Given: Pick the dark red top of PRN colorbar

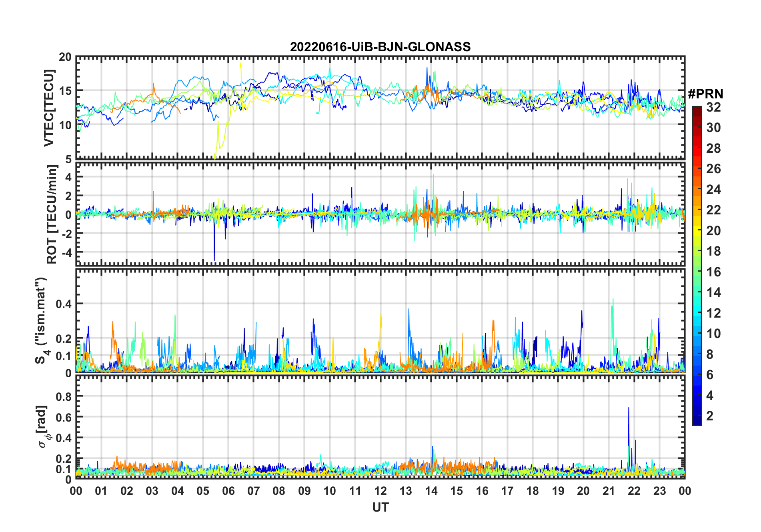Looking at the screenshot, I should (697, 109).
